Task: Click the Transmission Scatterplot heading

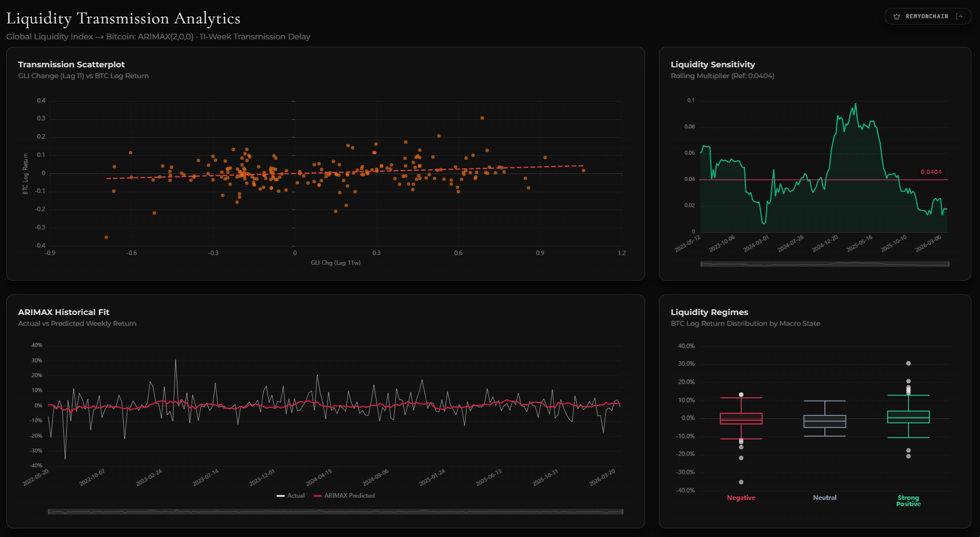Action: [71, 64]
